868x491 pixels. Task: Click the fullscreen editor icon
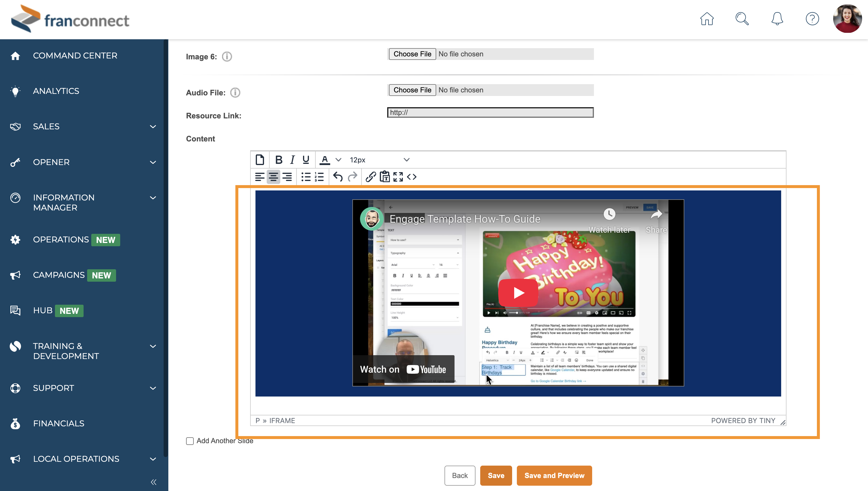click(398, 177)
